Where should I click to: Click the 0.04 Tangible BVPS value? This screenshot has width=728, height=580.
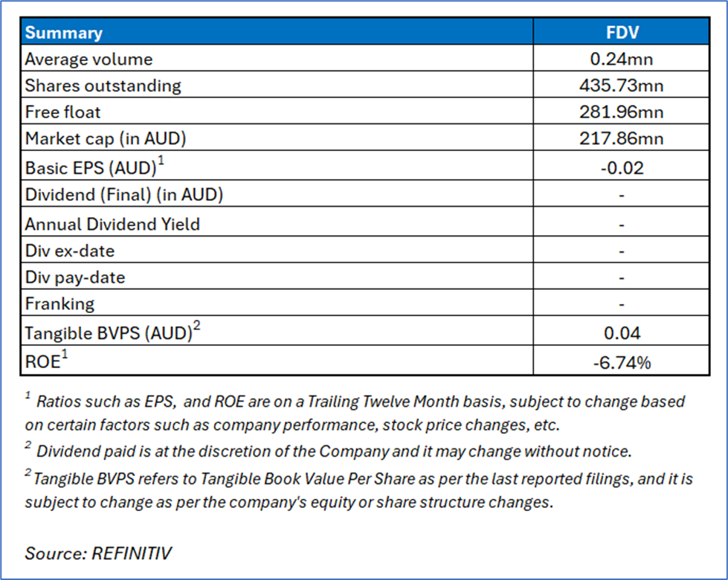621,334
